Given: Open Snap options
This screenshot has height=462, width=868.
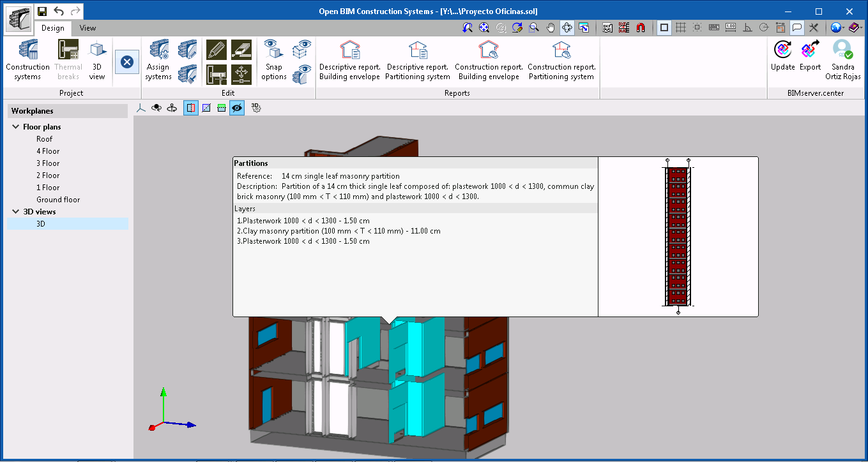Looking at the screenshot, I should (x=273, y=59).
